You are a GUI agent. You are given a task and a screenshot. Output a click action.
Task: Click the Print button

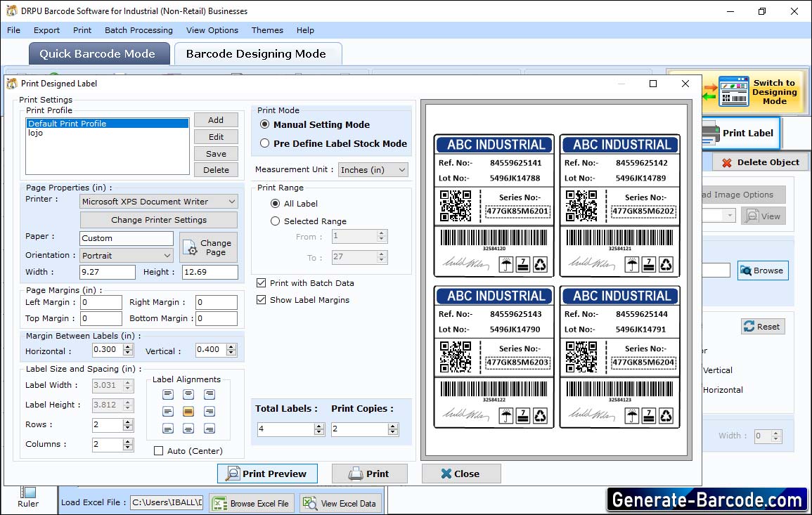[x=369, y=474]
